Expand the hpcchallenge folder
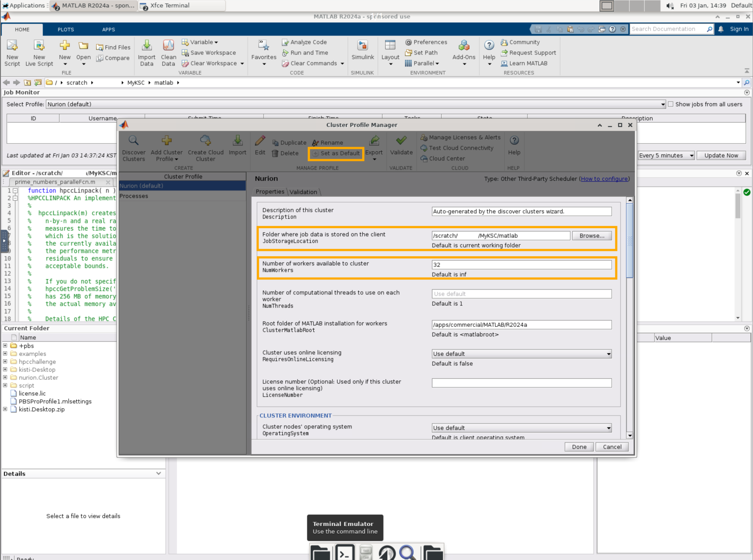Screen dimensions: 753x560 point(5,361)
